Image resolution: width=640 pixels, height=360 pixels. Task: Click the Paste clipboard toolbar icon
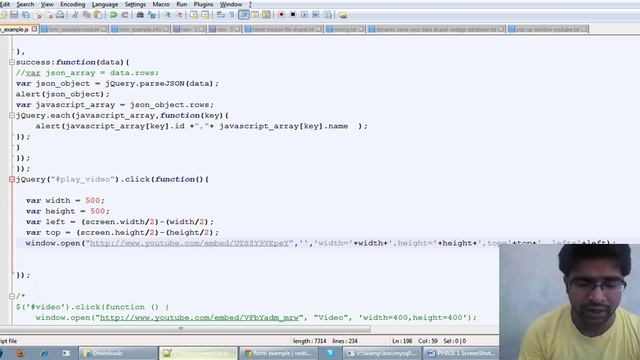pyautogui.click(x=98, y=15)
